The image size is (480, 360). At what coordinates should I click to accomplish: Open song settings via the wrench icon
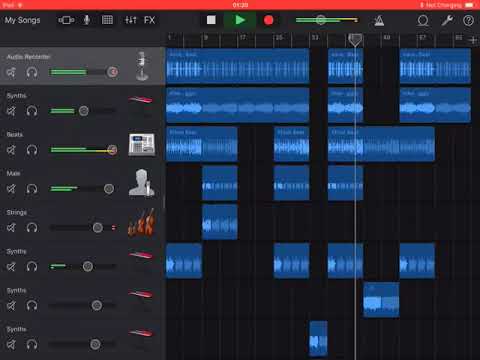(447, 20)
